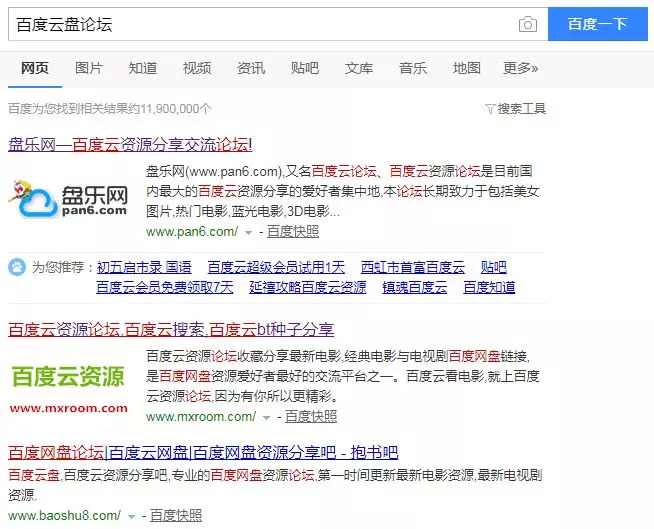Open the 视频 tab
This screenshot has width=654, height=529.
coord(197,68)
